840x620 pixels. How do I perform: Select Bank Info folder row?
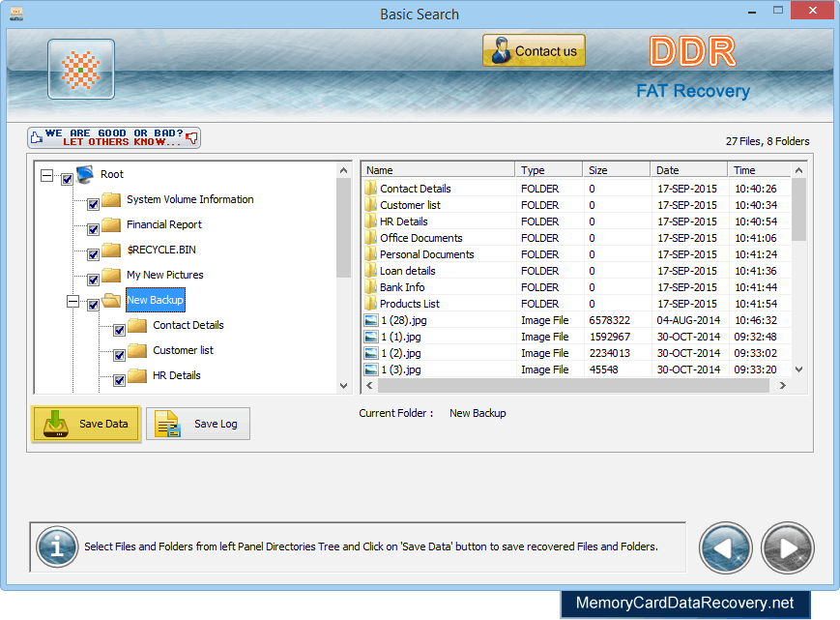click(x=576, y=287)
